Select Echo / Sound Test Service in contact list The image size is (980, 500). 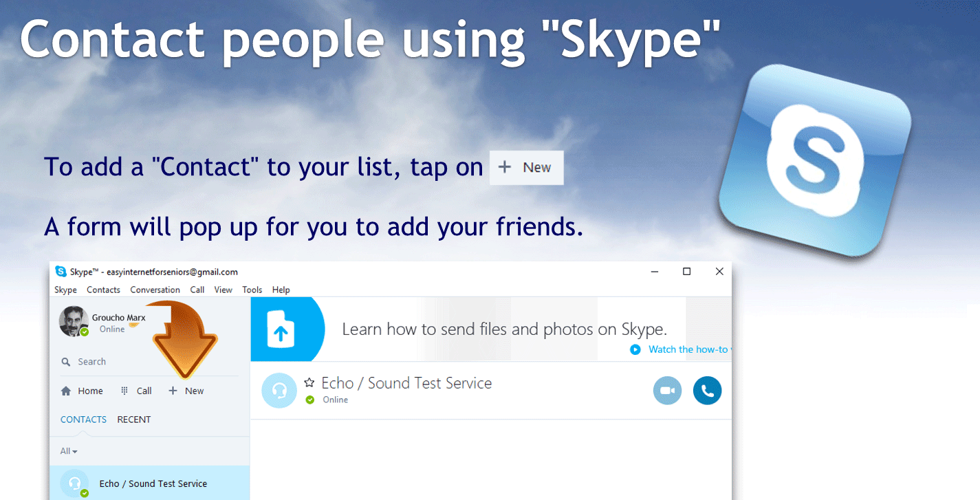[149, 483]
